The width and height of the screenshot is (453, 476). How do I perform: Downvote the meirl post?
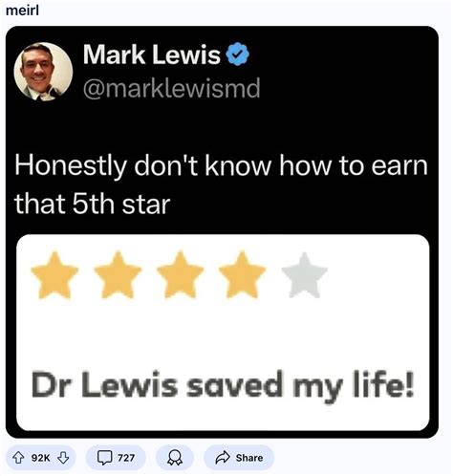tap(63, 458)
